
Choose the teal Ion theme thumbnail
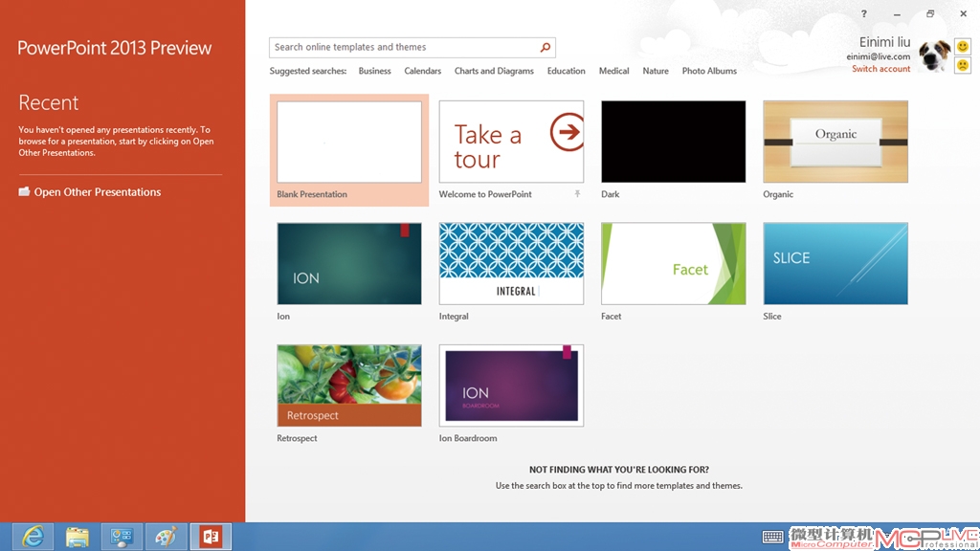click(349, 264)
